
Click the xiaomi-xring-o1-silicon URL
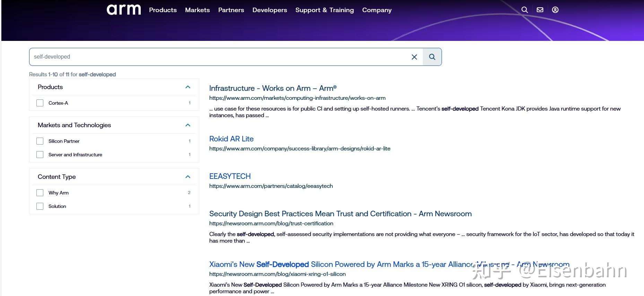[278, 274]
